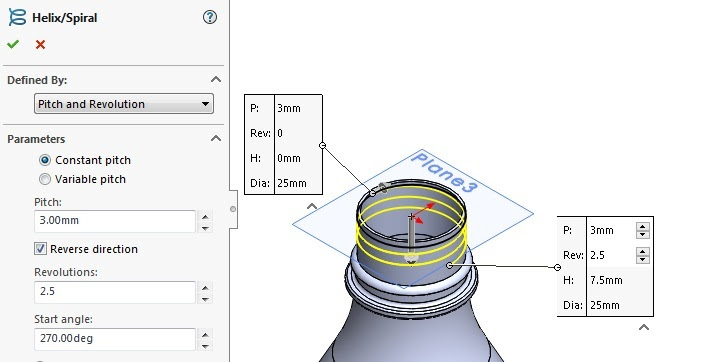Collapse the Defined By section

click(216, 80)
